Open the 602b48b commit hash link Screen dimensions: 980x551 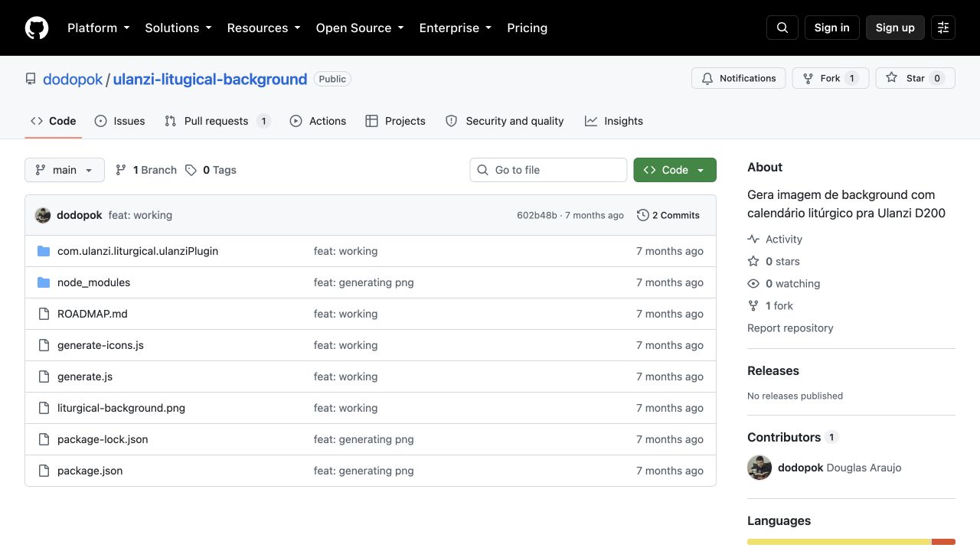pyautogui.click(x=537, y=215)
